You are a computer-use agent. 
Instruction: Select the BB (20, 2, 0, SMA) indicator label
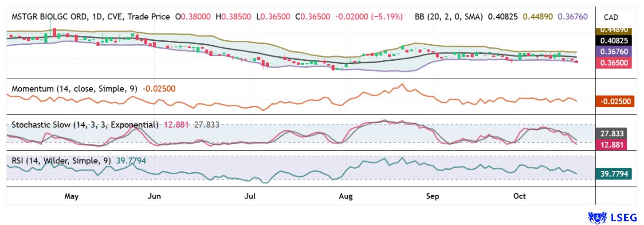[x=449, y=17]
